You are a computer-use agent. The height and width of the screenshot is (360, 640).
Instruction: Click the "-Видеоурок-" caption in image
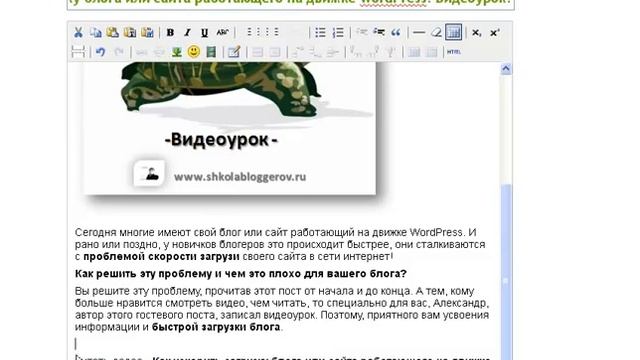(x=221, y=140)
